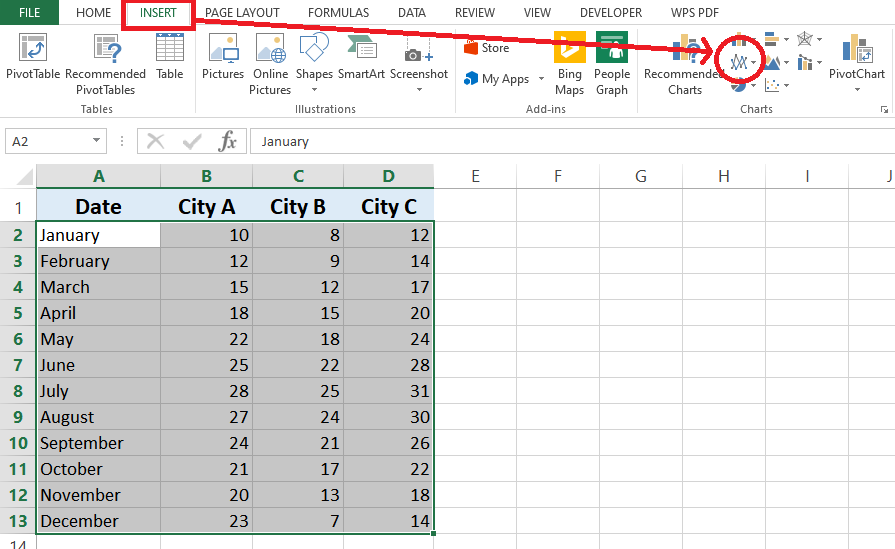Open the FILE tab
The width and height of the screenshot is (895, 549).
[29, 13]
